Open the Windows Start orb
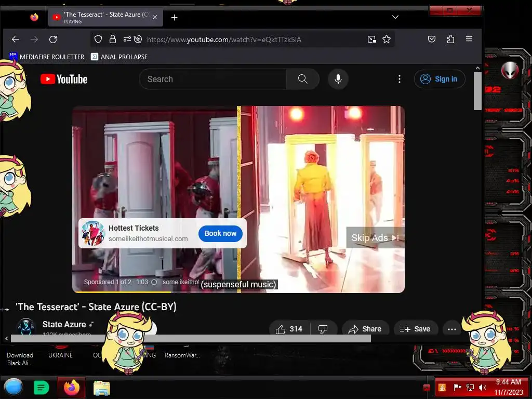 tap(14, 387)
